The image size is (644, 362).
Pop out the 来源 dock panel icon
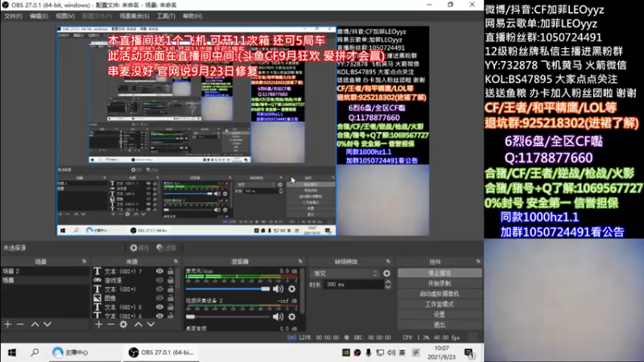[x=175, y=261]
